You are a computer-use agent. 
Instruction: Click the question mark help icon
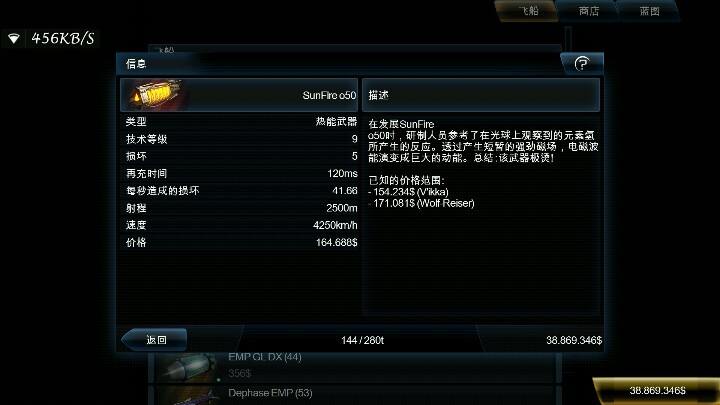[x=582, y=63]
